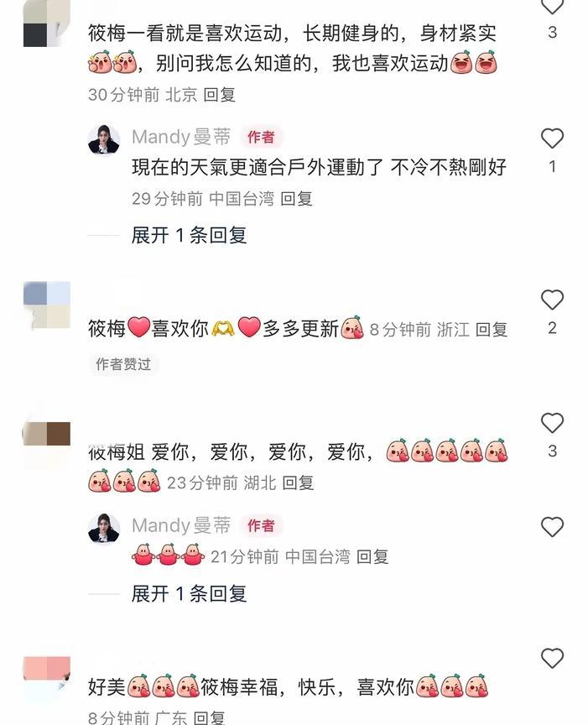This screenshot has height=725, width=588.
Task: Expand 1 reply under the weather reply
Action: [189, 235]
